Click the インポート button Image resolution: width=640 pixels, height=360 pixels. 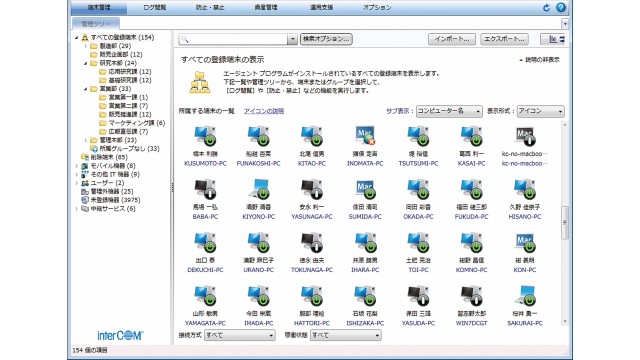[x=452, y=39]
